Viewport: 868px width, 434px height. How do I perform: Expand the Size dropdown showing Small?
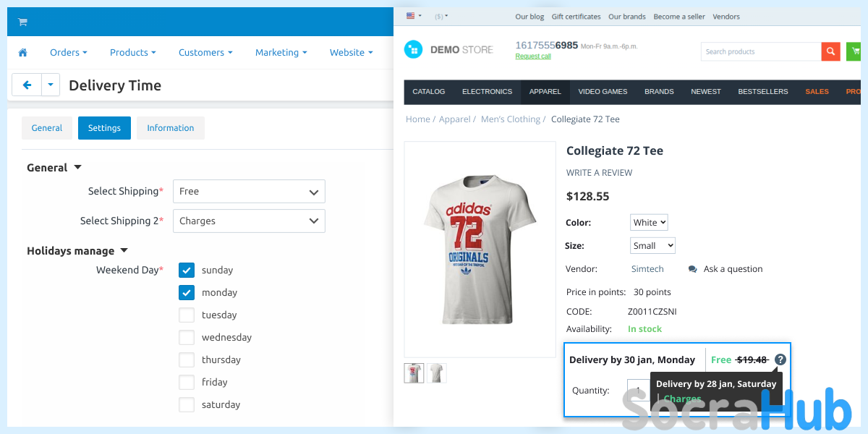point(652,246)
